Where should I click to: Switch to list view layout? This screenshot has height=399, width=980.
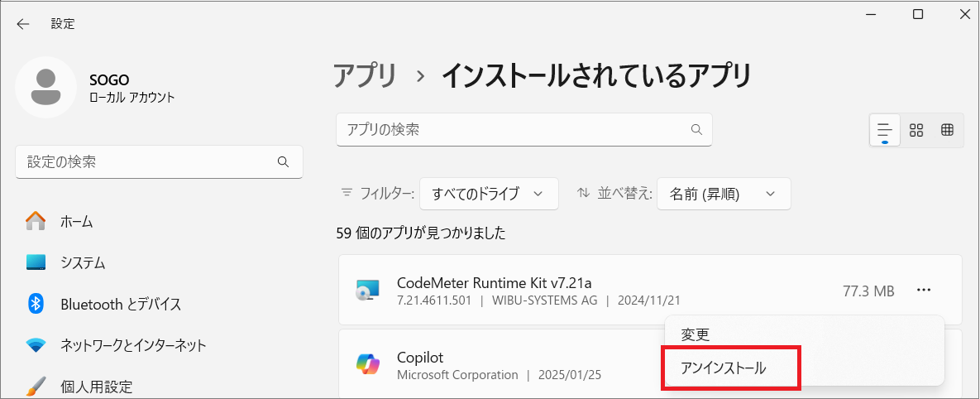[885, 130]
